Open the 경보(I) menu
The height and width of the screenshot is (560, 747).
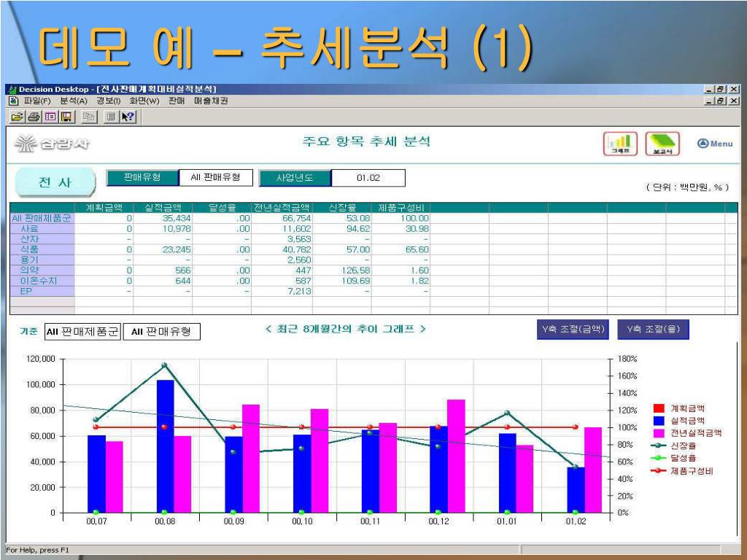point(108,101)
